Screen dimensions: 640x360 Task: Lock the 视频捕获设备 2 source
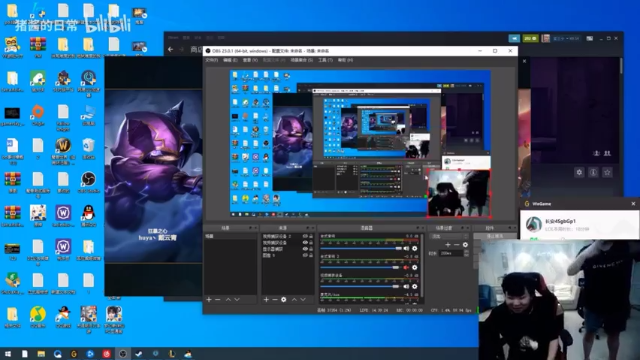(311, 236)
